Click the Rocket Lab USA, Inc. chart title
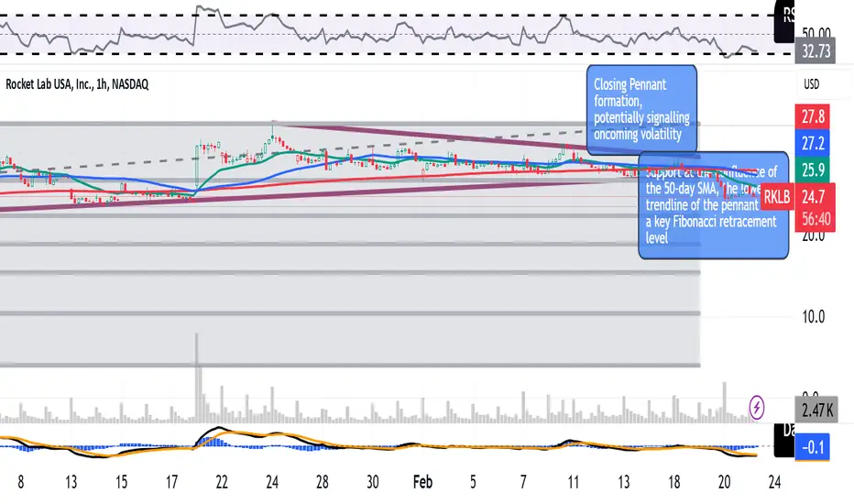This screenshot has height=504, width=854. point(77,84)
